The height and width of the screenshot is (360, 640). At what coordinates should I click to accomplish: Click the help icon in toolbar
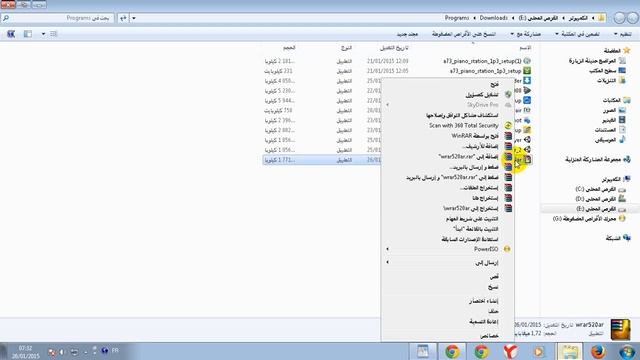click(11, 34)
